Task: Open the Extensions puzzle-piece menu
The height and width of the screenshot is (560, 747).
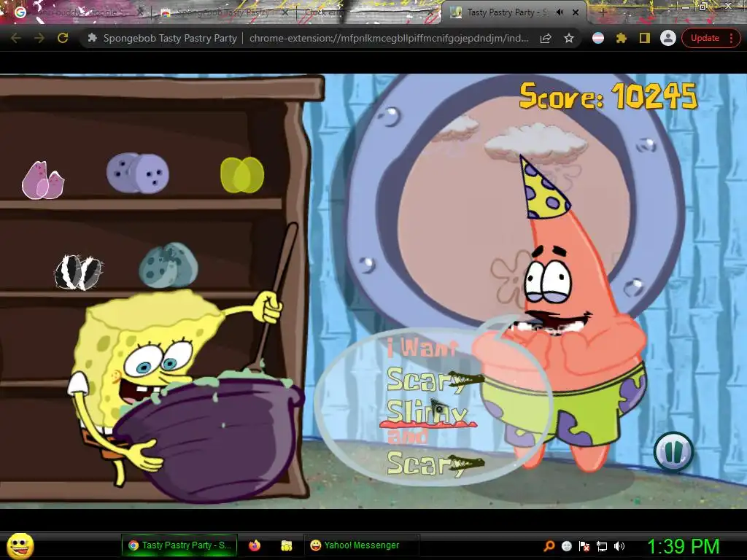Action: [622, 38]
